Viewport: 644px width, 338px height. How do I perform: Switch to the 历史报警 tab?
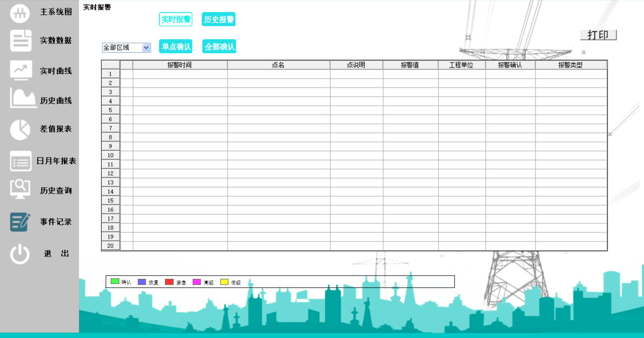click(x=218, y=19)
